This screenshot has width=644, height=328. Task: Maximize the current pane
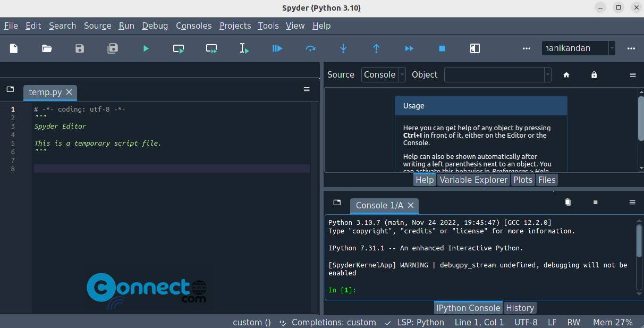tap(475, 48)
